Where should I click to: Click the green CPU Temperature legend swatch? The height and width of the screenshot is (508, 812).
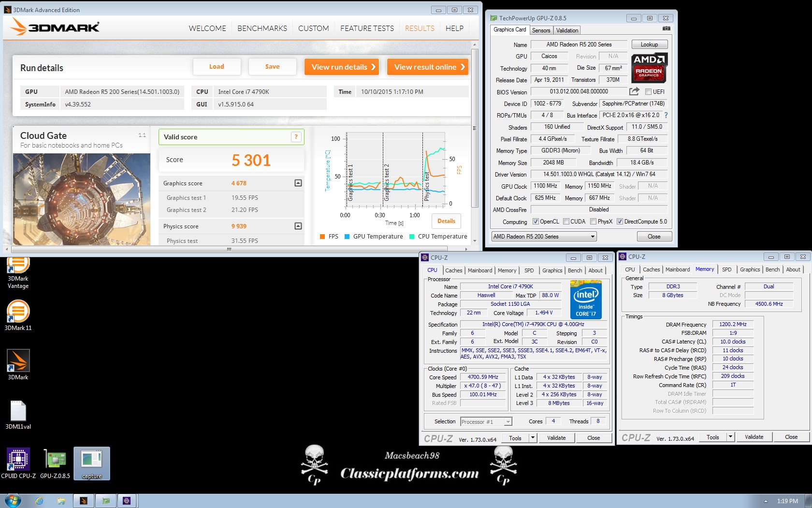click(x=412, y=237)
